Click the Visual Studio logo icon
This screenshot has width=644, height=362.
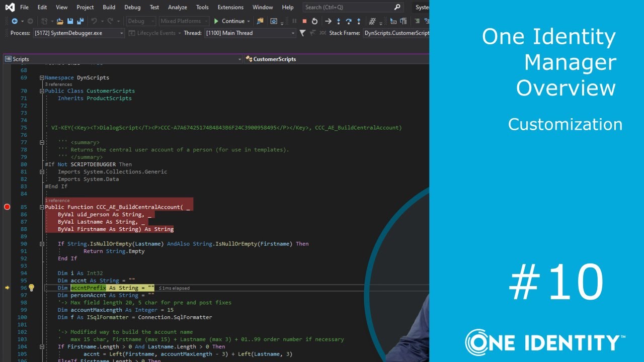10,7
